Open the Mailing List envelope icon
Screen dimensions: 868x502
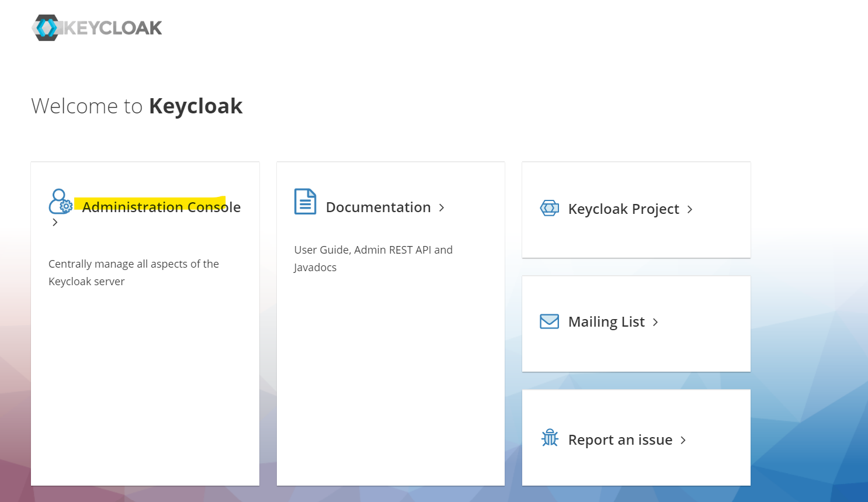(549, 321)
